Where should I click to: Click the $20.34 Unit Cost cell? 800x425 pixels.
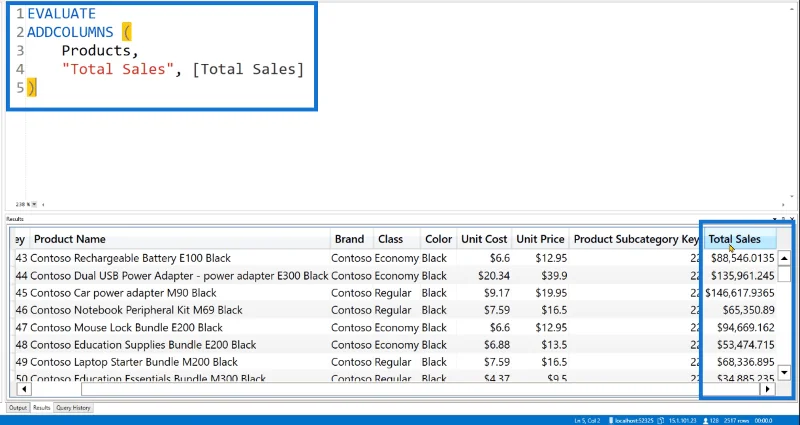pyautogui.click(x=494, y=276)
